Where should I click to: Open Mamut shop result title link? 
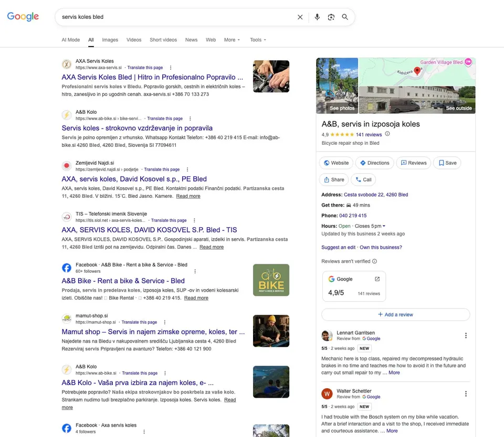(153, 332)
